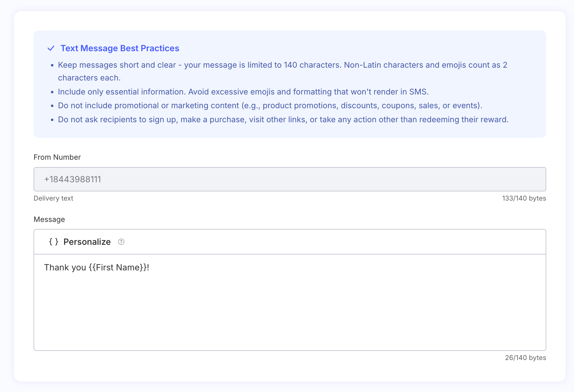This screenshot has height=392, width=574.
Task: Select the Text Message Best Practices heading
Action: (x=120, y=48)
